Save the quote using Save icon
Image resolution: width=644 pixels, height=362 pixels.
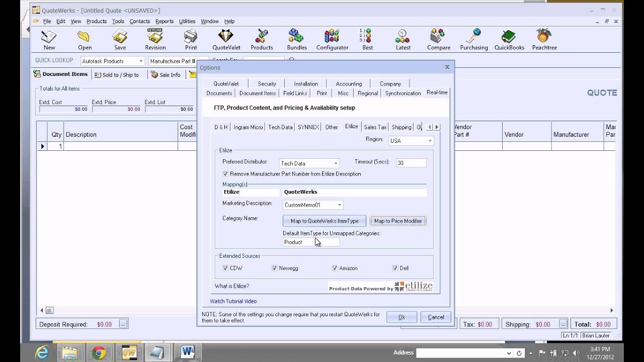point(120,40)
